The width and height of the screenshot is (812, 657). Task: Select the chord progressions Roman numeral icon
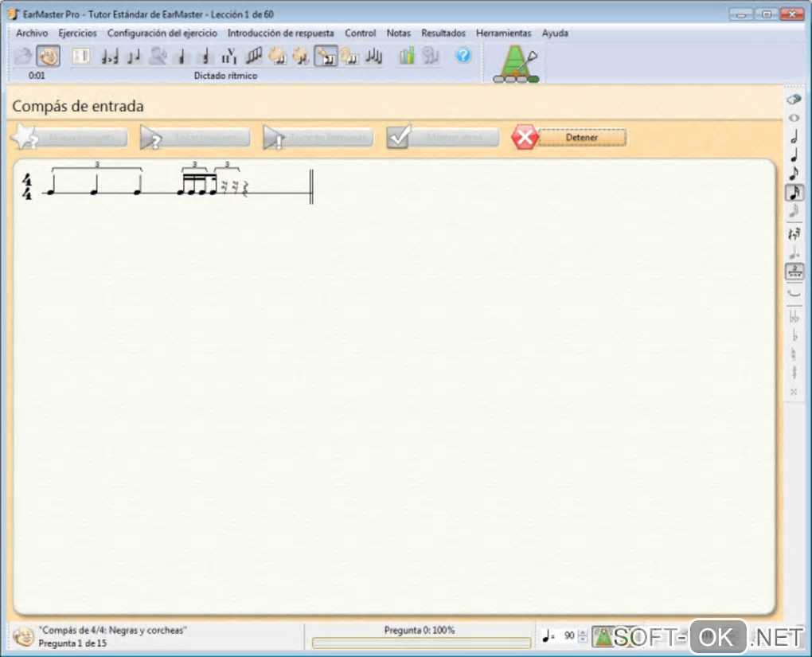coord(229,56)
